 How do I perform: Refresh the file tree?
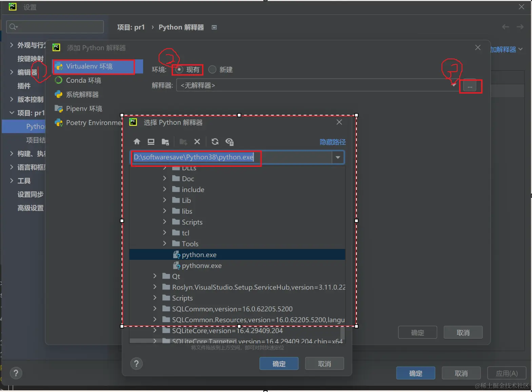215,142
